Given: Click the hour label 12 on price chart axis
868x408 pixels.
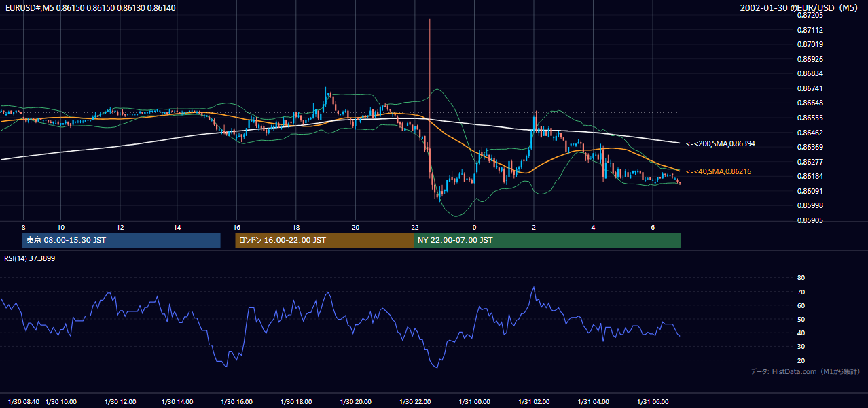Looking at the screenshot, I should 120,227.
